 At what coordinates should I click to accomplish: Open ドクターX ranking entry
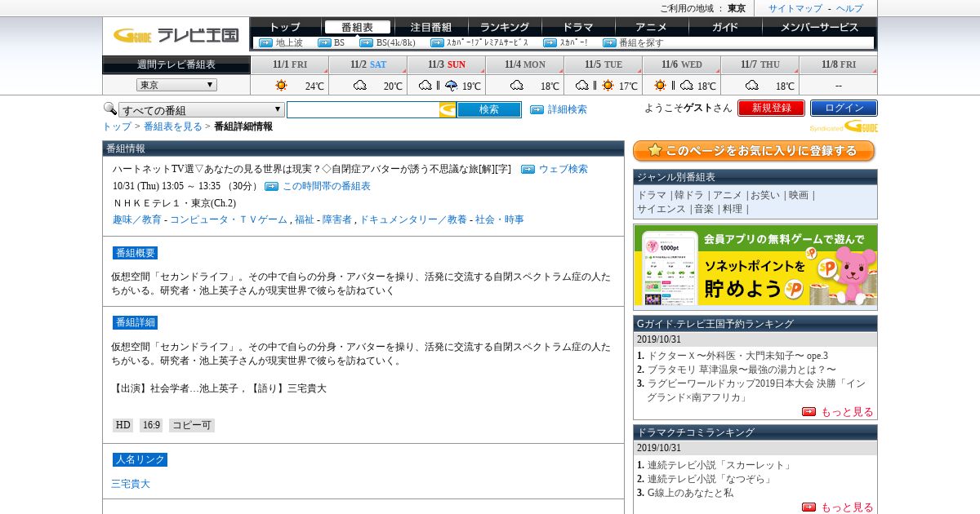click(x=737, y=356)
